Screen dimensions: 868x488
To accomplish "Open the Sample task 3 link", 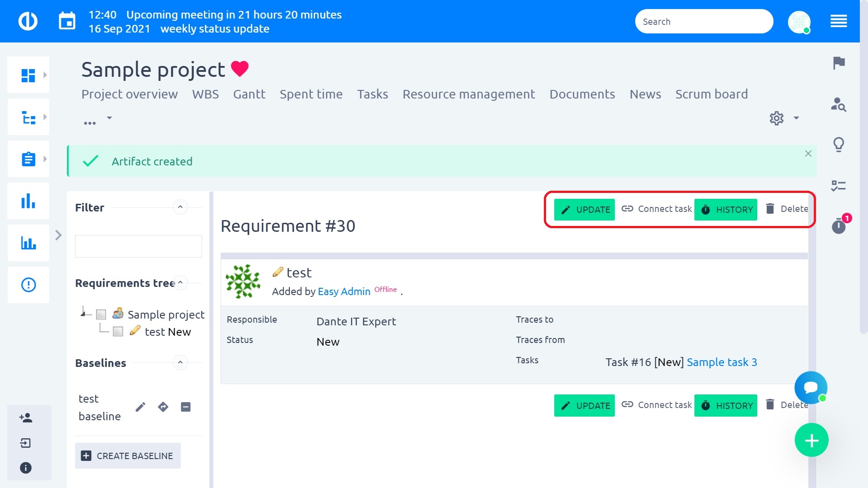I will tap(722, 362).
